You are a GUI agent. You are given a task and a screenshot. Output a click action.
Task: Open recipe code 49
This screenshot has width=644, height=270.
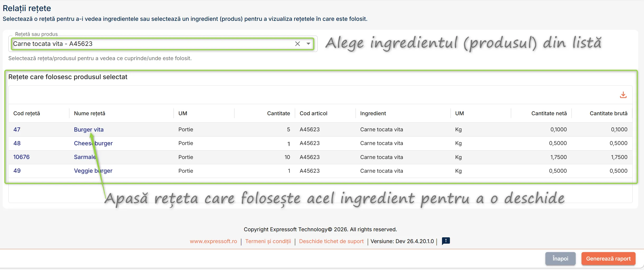pyautogui.click(x=17, y=171)
